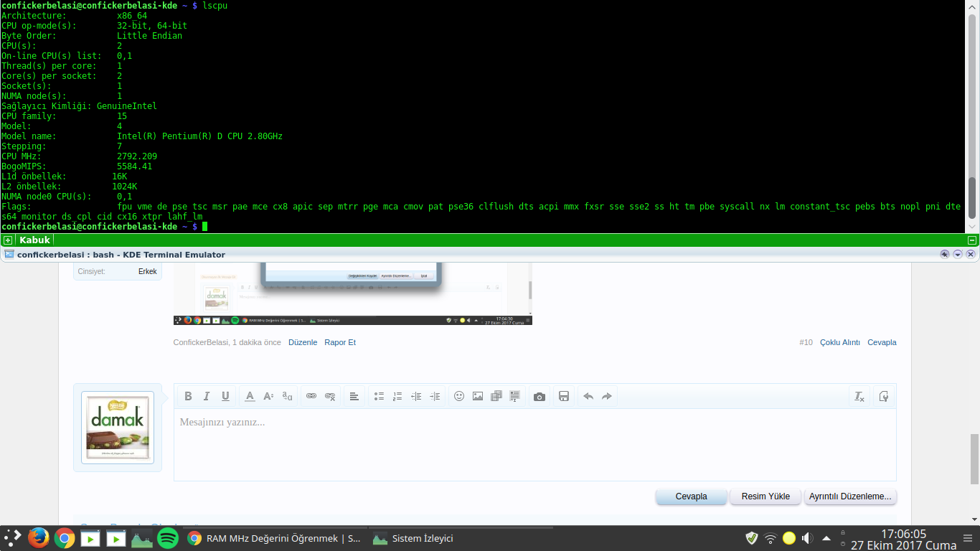This screenshot has width=980, height=551.
Task: Open the insert special block menu
Action: click(515, 396)
